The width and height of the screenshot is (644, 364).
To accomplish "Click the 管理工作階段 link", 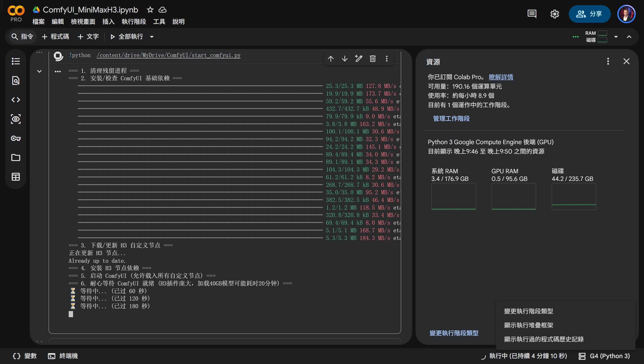I will coord(451,118).
